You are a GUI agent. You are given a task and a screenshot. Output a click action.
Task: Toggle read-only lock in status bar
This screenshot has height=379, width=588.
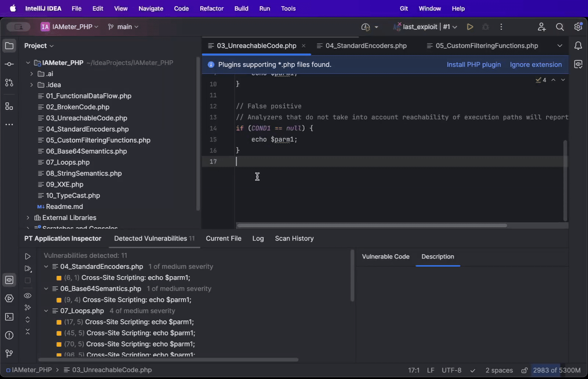click(525, 370)
